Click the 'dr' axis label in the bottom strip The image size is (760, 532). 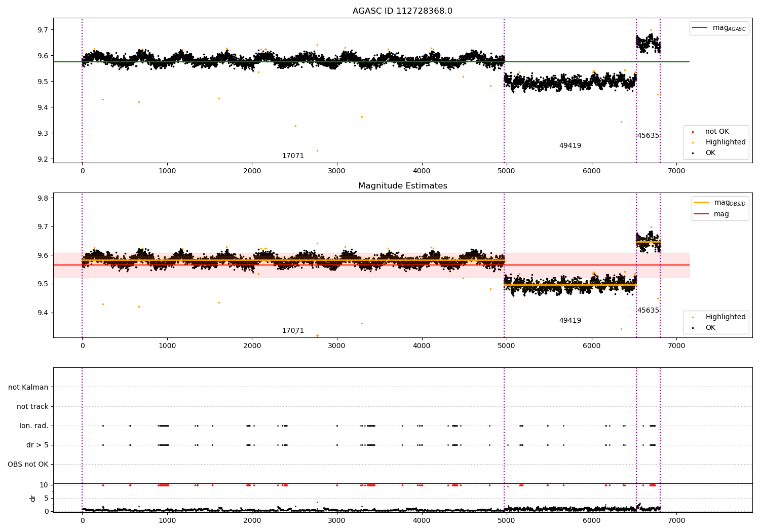[33, 498]
